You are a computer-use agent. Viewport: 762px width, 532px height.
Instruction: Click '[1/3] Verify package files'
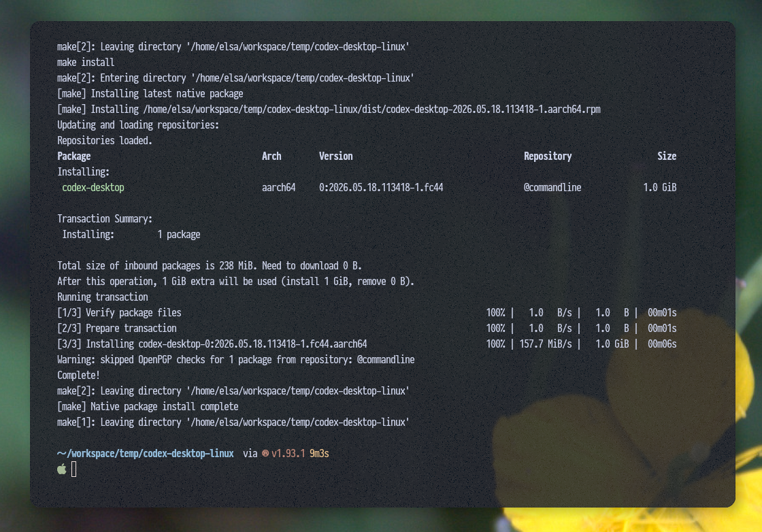click(119, 313)
